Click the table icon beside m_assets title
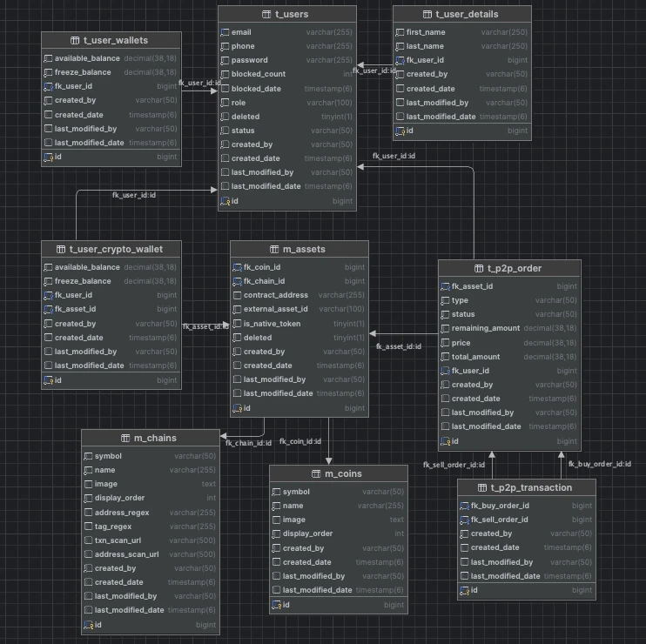Viewport: 646px width, 644px height. 275,249
